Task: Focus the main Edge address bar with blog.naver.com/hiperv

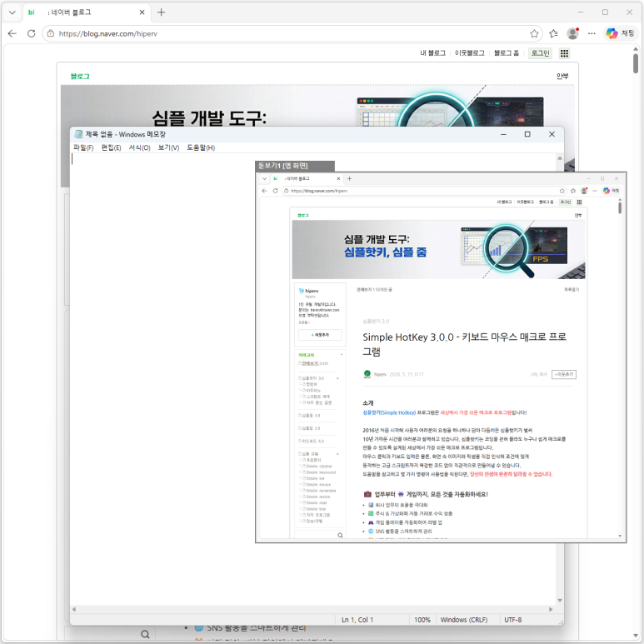Action: click(x=292, y=33)
